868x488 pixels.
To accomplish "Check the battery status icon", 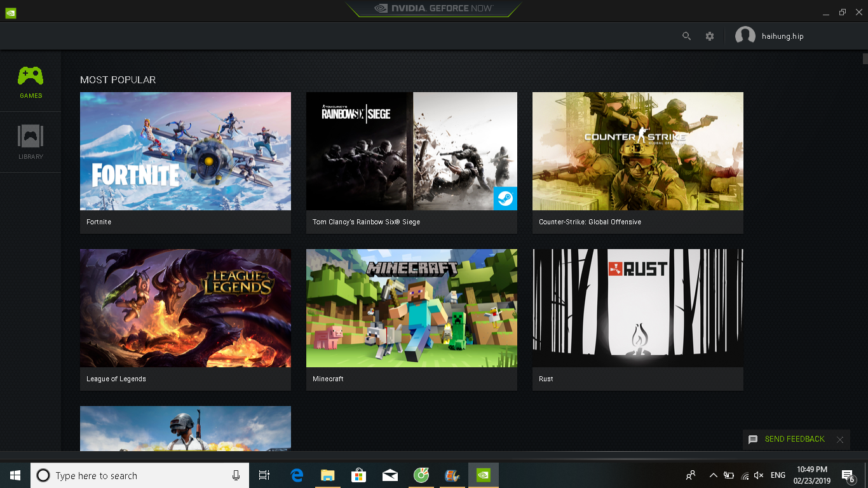I will (729, 475).
